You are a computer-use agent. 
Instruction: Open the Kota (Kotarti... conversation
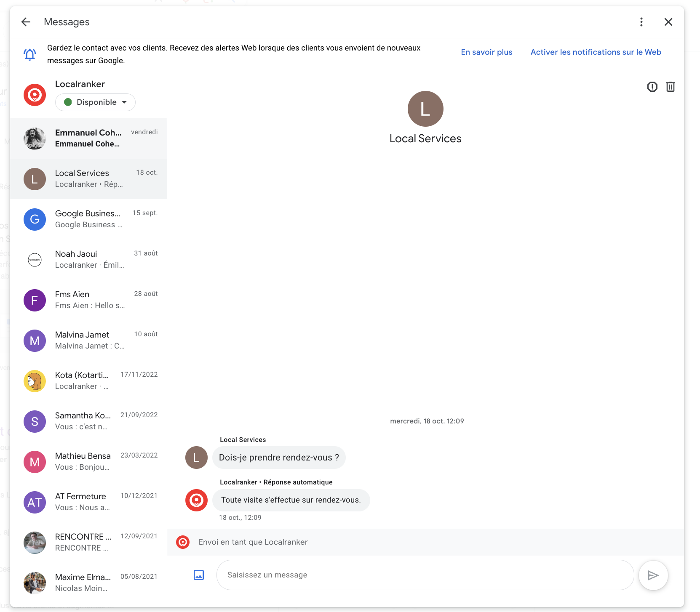88,381
